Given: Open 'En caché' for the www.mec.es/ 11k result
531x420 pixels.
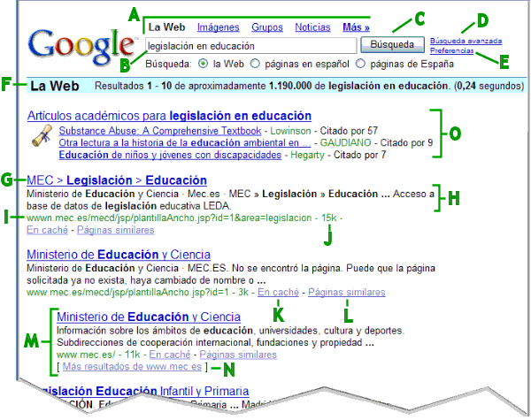Looking at the screenshot, I should [x=170, y=355].
